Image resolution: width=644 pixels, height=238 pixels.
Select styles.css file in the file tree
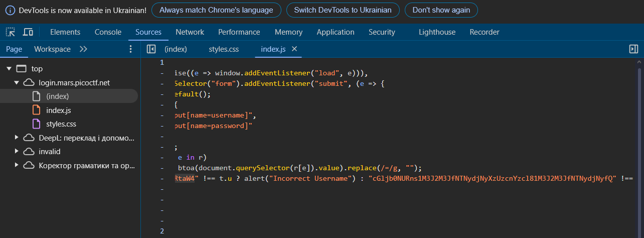point(61,124)
